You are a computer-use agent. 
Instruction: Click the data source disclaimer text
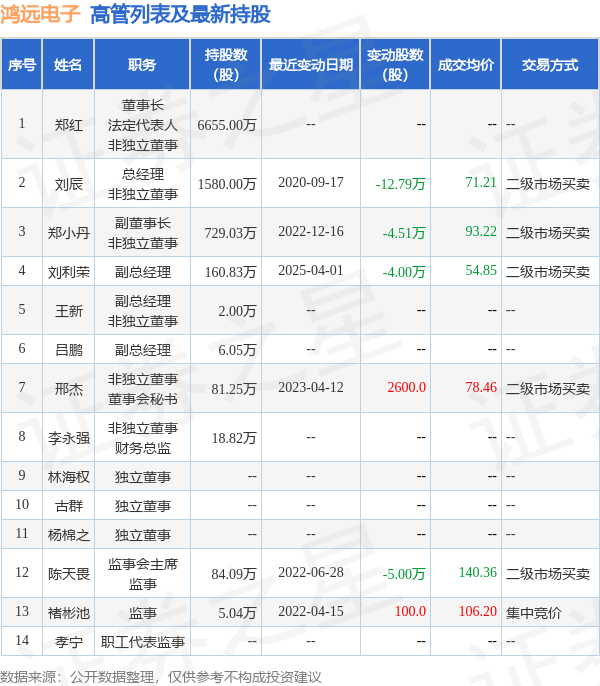[x=161, y=677]
